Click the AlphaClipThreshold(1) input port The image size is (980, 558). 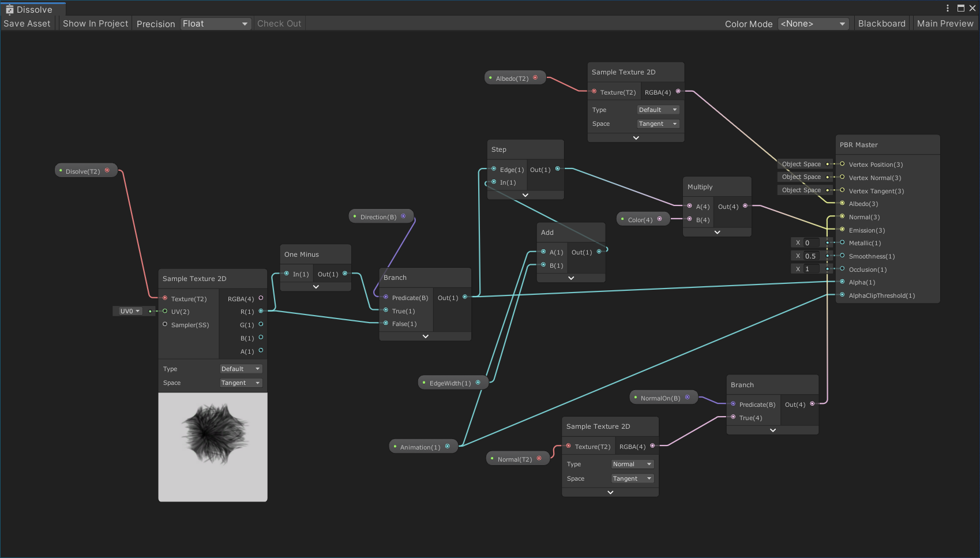[x=842, y=295]
